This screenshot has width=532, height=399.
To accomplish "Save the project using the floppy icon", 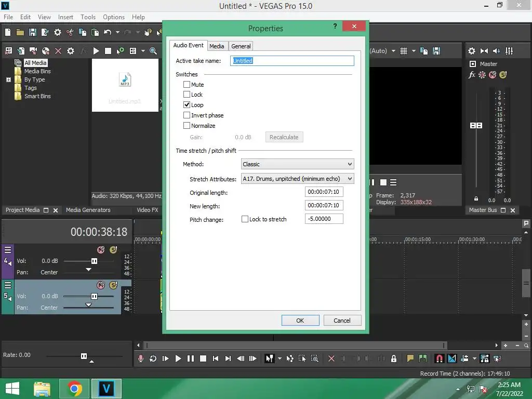I will 33,32.
